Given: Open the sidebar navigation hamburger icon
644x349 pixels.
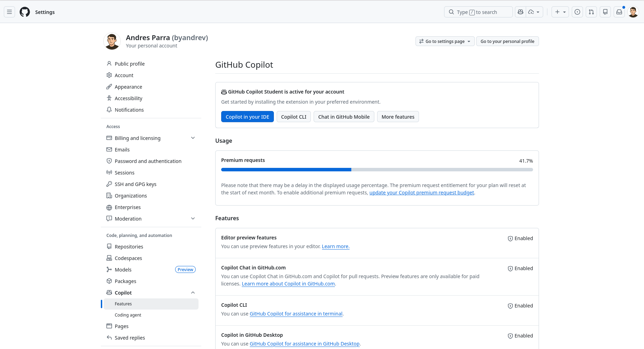Looking at the screenshot, I should tap(9, 12).
